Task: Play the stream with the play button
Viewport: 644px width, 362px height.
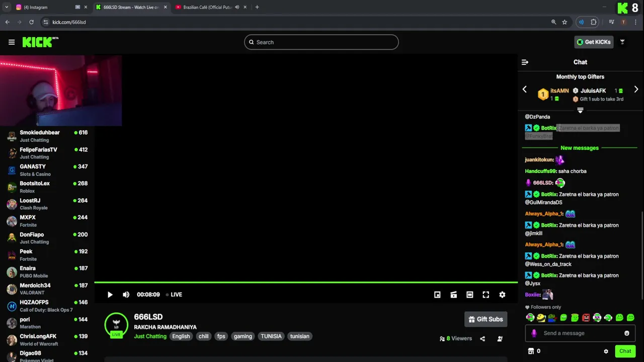Action: [110, 295]
